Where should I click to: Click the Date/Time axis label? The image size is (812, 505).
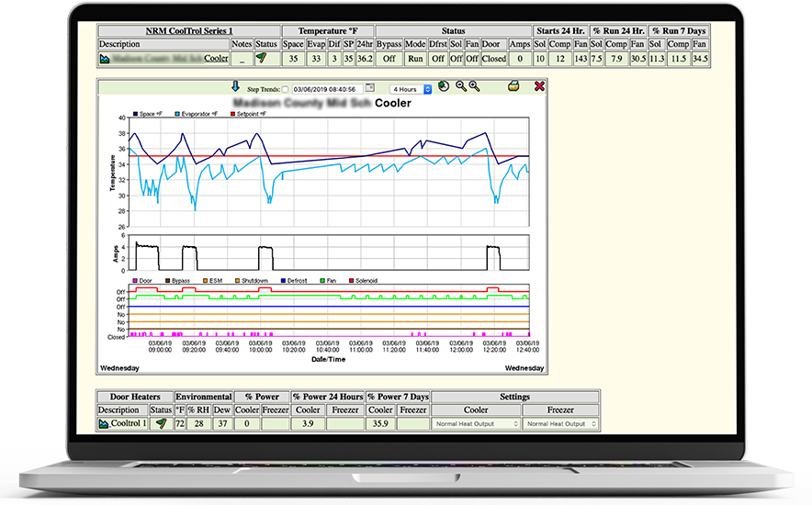pyautogui.click(x=328, y=359)
